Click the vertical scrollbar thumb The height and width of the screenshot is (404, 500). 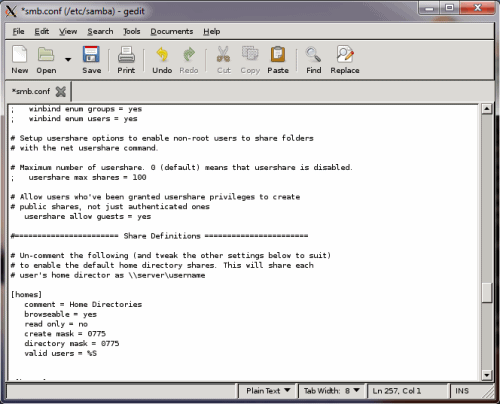pos(487,293)
